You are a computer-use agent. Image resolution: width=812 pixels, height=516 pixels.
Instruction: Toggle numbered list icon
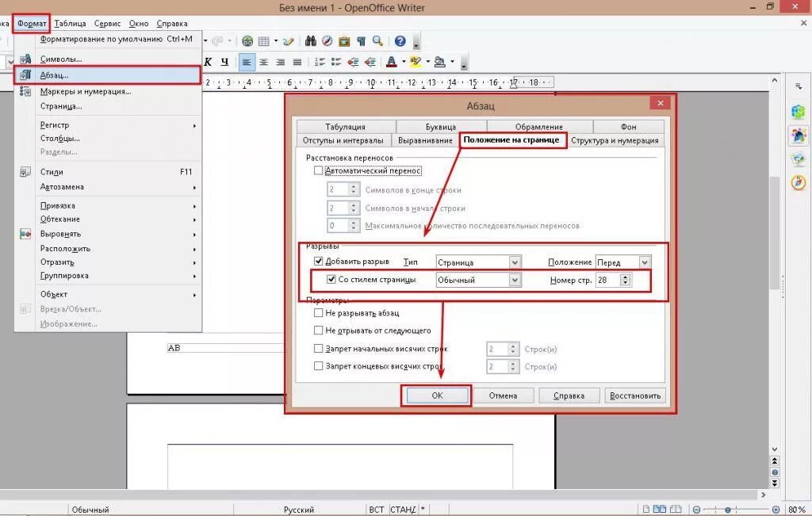coord(320,62)
